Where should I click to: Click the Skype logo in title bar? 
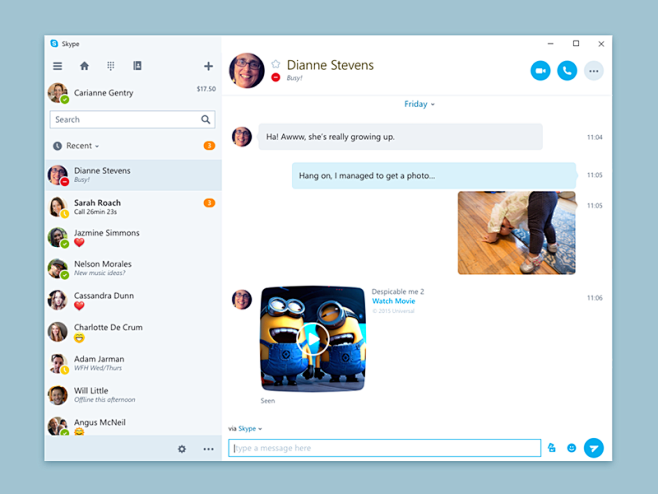[54, 43]
